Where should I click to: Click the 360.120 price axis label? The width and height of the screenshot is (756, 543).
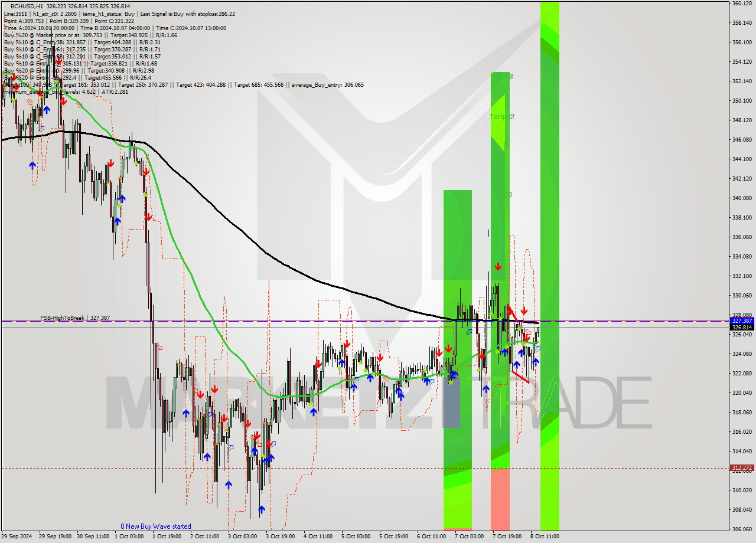(x=741, y=4)
